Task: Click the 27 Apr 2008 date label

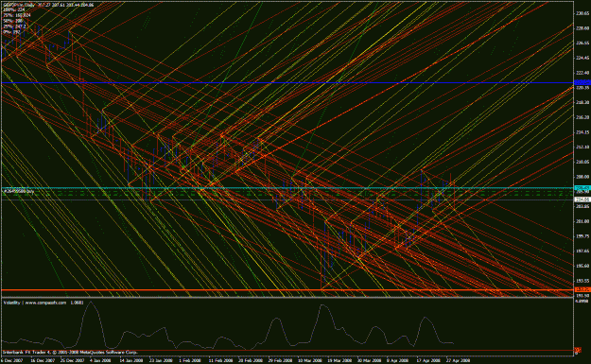Action: coord(459,360)
